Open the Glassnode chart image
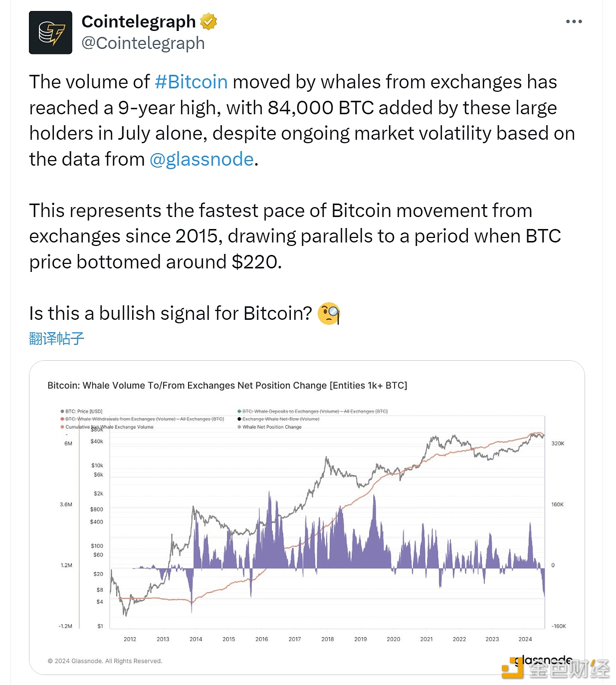The image size is (616, 685). tap(307, 517)
